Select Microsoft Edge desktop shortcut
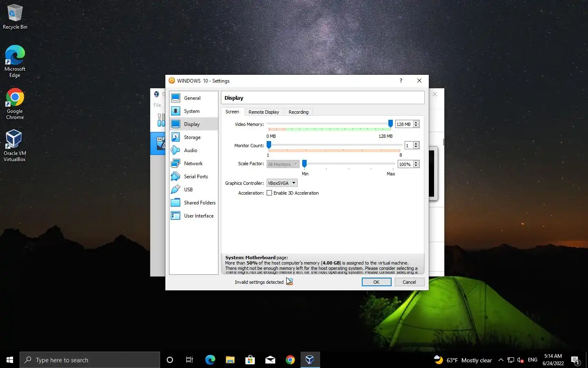The height and width of the screenshot is (368, 588). coord(15,61)
